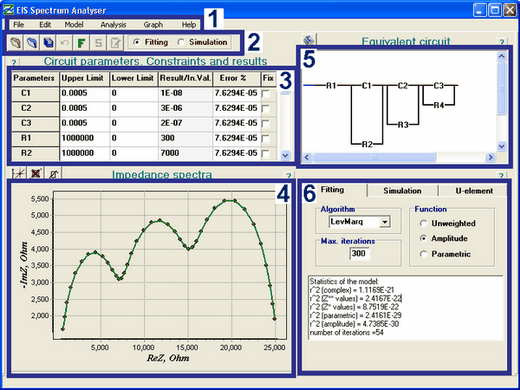Viewport: 520px width, 390px height.
Task: Click the green F fitting toolbar icon
Action: (81, 43)
